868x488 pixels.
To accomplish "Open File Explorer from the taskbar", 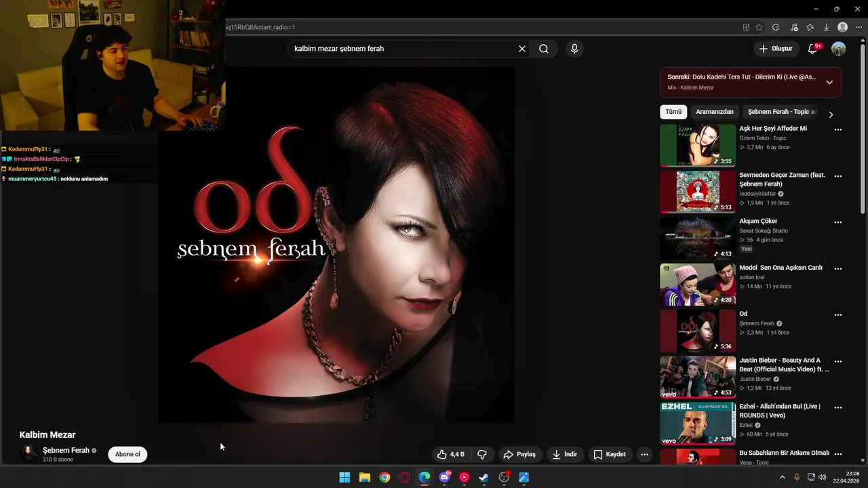I will tap(364, 477).
